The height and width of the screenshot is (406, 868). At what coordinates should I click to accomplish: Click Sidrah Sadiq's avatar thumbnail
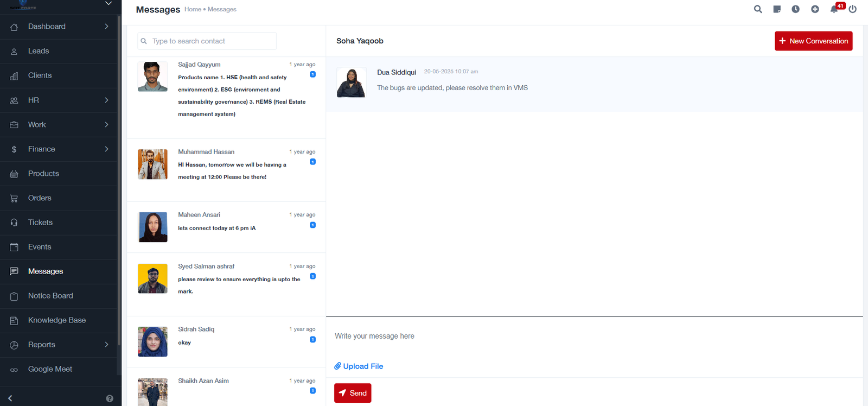point(152,341)
